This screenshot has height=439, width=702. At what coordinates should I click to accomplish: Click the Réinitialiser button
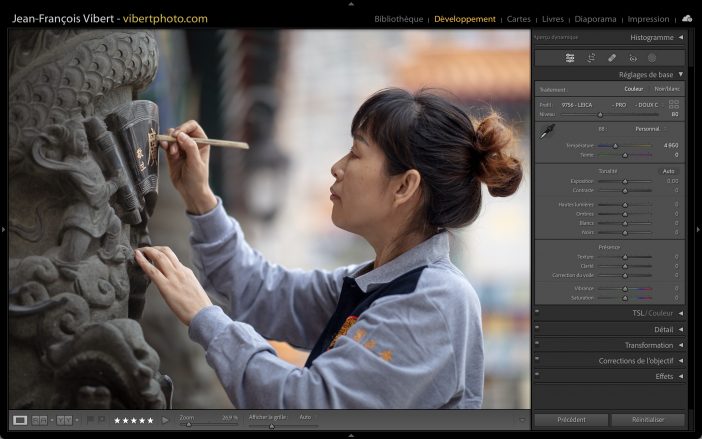tap(648, 420)
